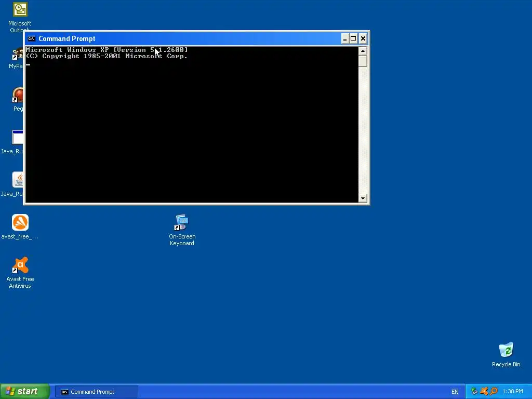532x399 pixels.
Task: Click the 1:38 PM system clock
Action: click(513, 392)
